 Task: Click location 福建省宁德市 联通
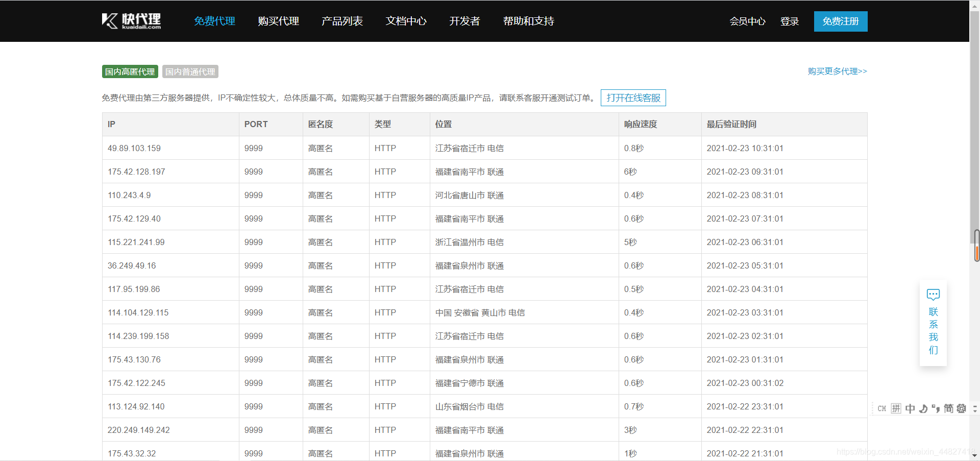pyautogui.click(x=470, y=383)
